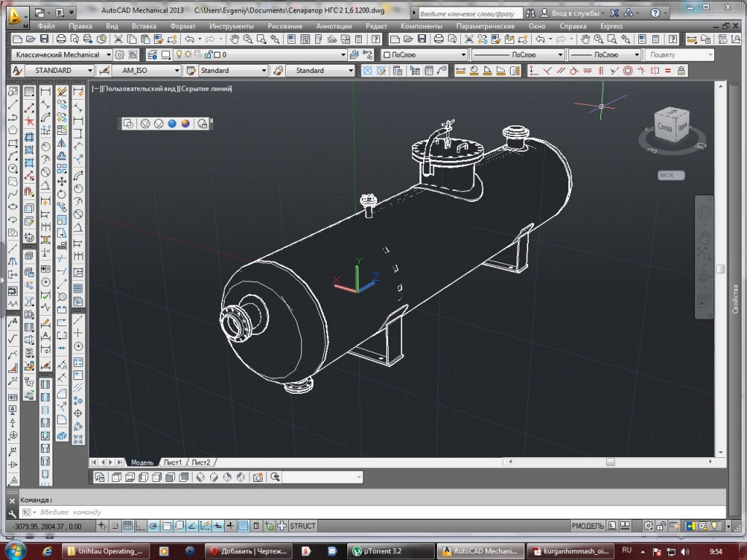Viewport: 747px width, 560px height.
Task: Click the dimension style icon beside AM_ISO
Action: click(x=104, y=71)
